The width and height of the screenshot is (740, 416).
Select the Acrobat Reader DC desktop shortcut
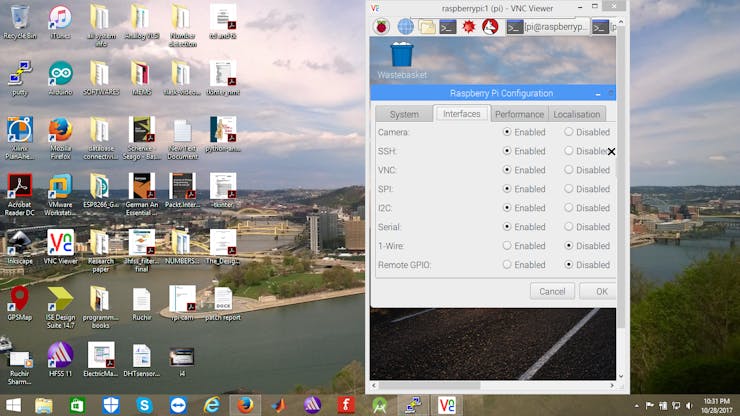(x=19, y=194)
